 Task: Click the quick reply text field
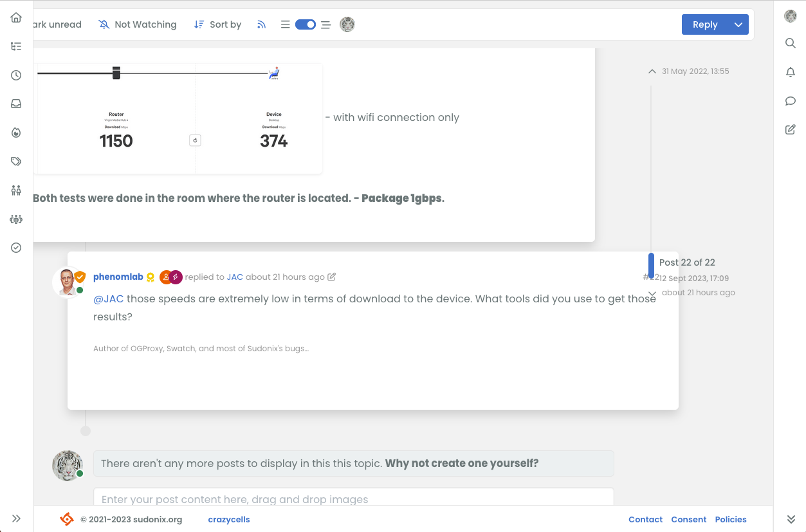point(353,499)
